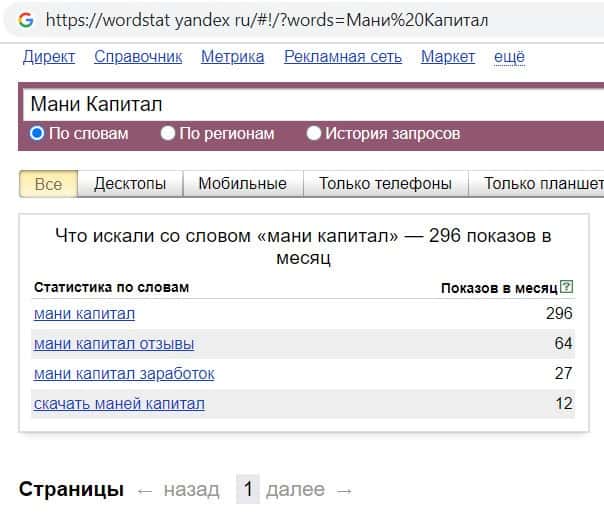604x523 pixels.
Task: Switch to the Десктопы tab
Action: point(130,184)
